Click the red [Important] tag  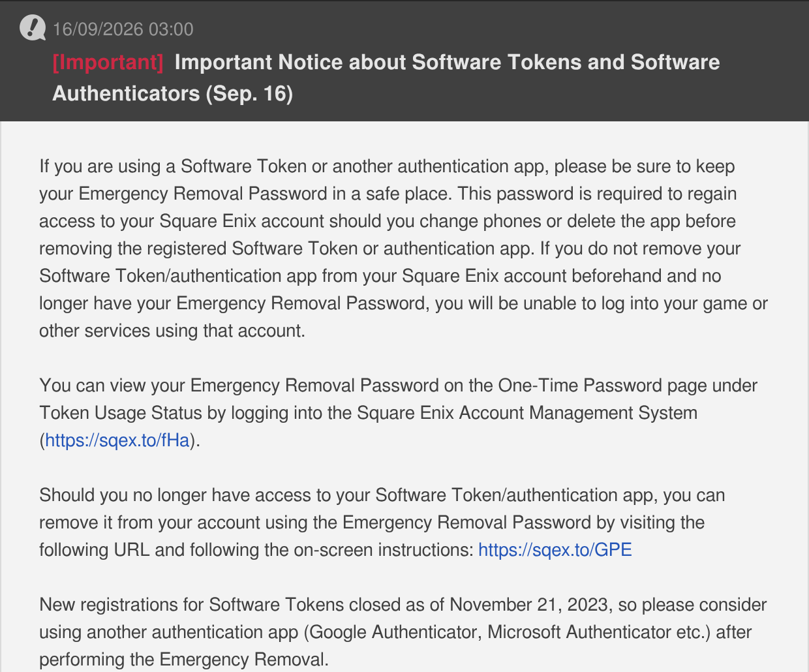point(108,62)
